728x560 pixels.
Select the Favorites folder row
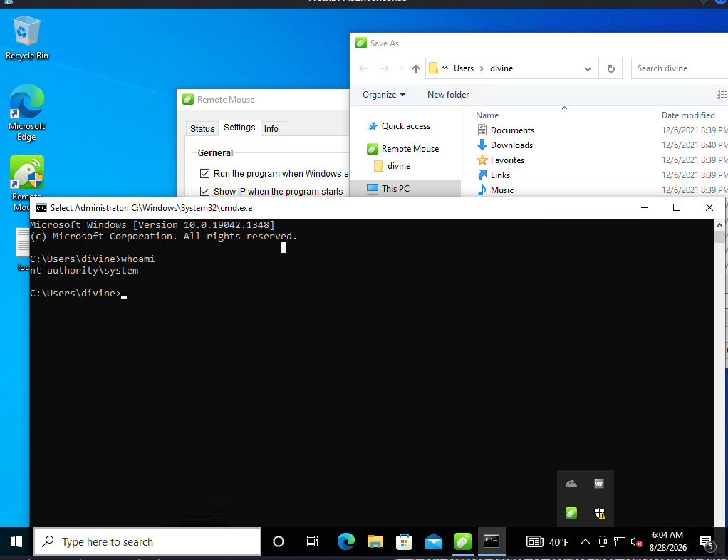coord(507,160)
